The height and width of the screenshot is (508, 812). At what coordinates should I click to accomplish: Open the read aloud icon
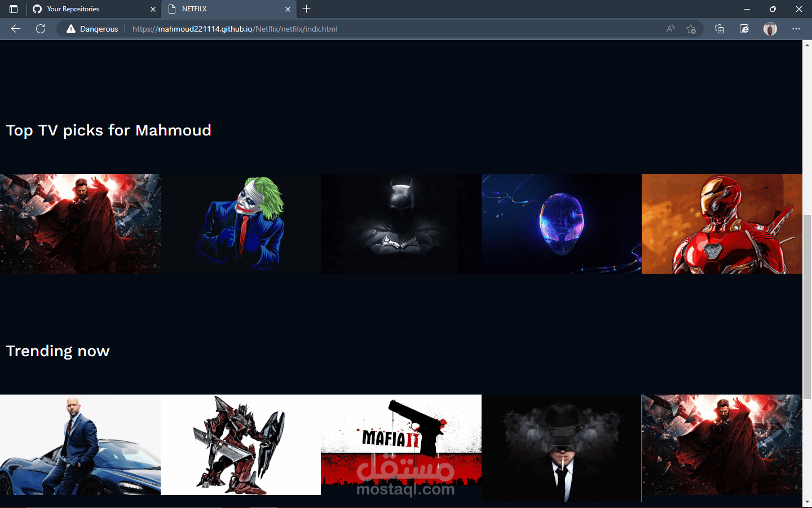[670, 29]
